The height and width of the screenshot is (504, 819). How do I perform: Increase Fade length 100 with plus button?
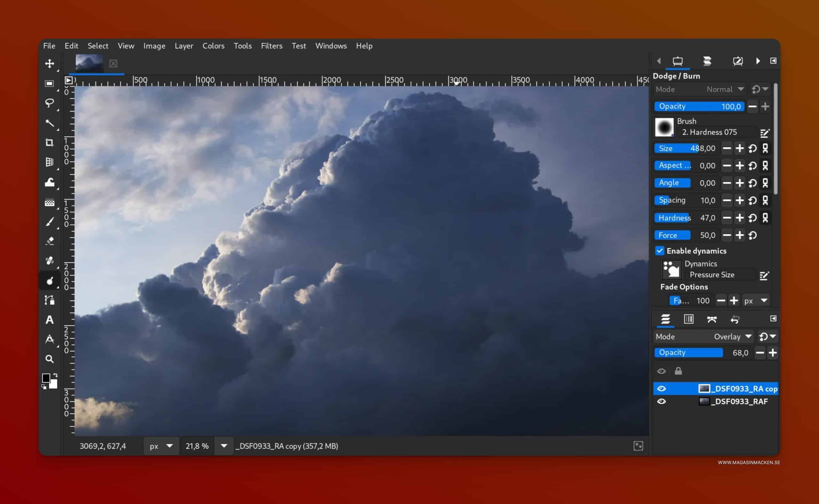[734, 301]
